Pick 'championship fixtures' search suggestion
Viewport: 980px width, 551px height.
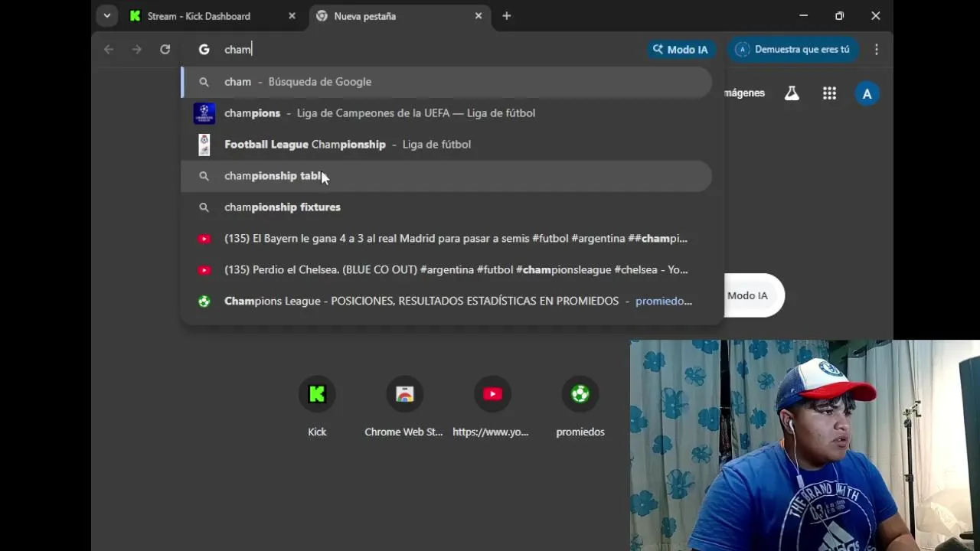446,207
